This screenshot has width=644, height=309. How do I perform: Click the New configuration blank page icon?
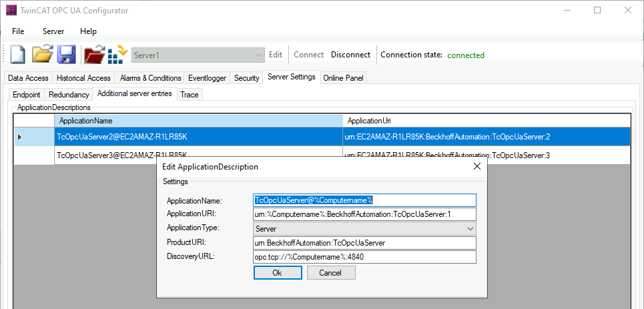pos(17,55)
